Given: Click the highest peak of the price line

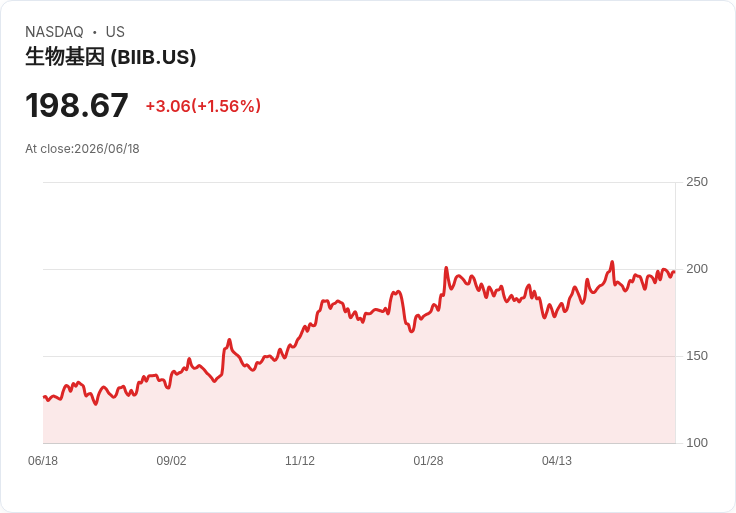Looking at the screenshot, I should click(x=612, y=262).
